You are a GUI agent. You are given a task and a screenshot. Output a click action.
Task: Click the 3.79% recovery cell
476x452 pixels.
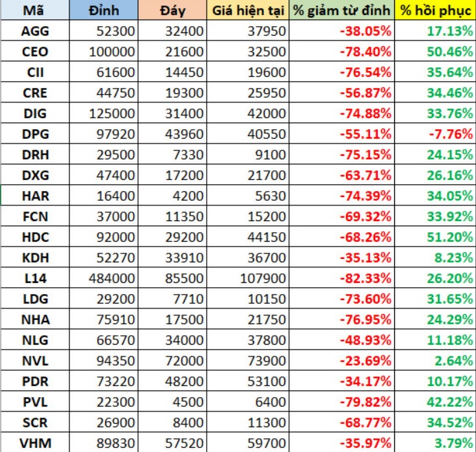coord(435,443)
